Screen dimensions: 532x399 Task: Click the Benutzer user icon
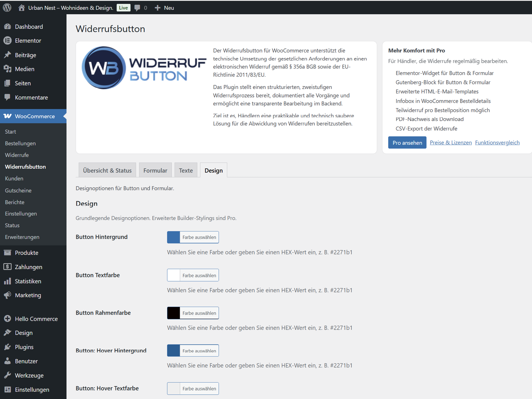[x=7, y=361]
